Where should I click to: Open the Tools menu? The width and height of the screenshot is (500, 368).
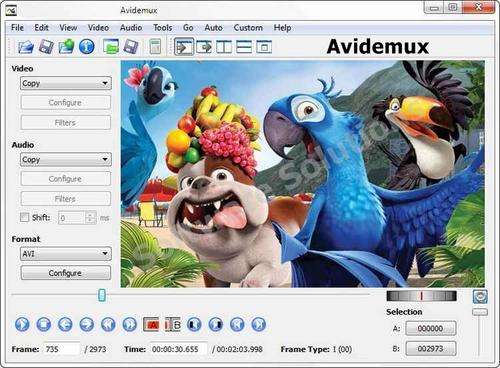(x=163, y=28)
